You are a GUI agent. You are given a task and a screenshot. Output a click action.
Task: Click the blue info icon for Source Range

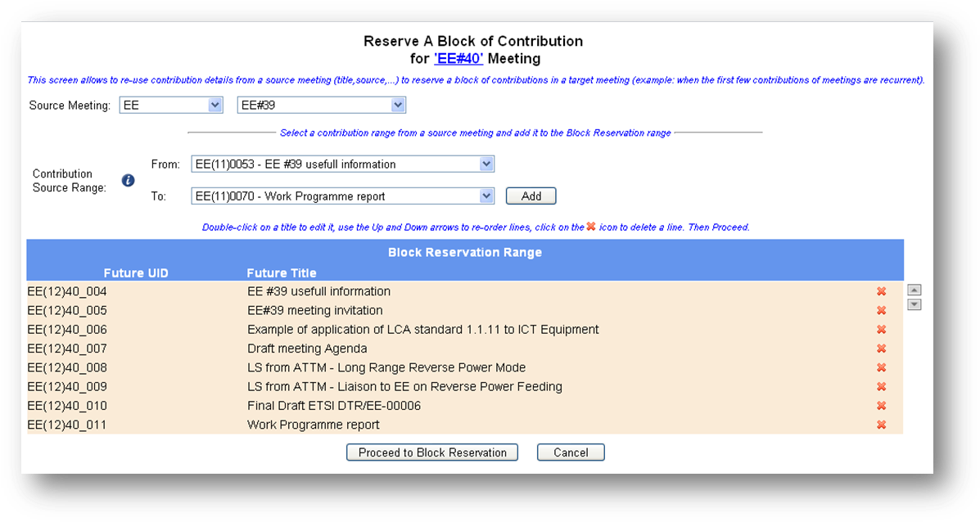(128, 181)
